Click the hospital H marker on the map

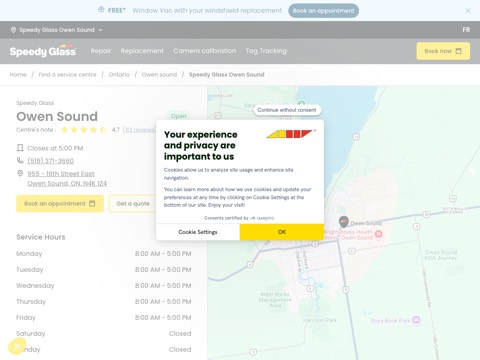(x=378, y=234)
